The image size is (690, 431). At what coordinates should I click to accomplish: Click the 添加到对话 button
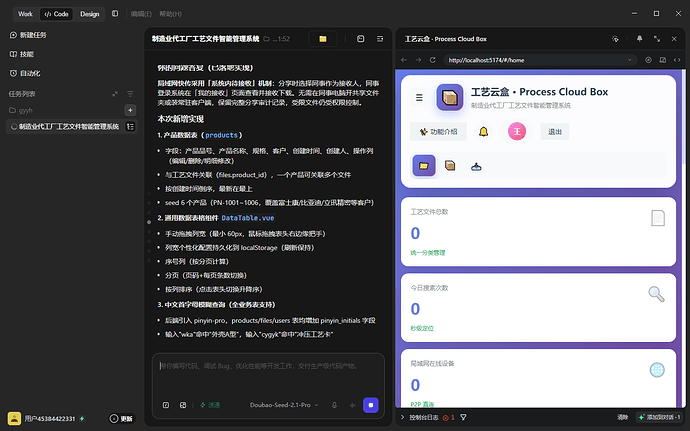(659, 417)
